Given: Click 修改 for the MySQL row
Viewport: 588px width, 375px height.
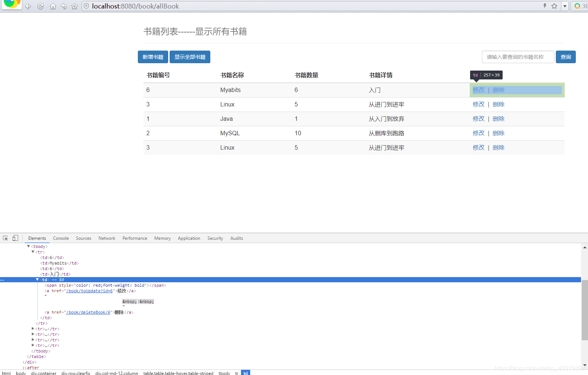Looking at the screenshot, I should pos(479,133).
